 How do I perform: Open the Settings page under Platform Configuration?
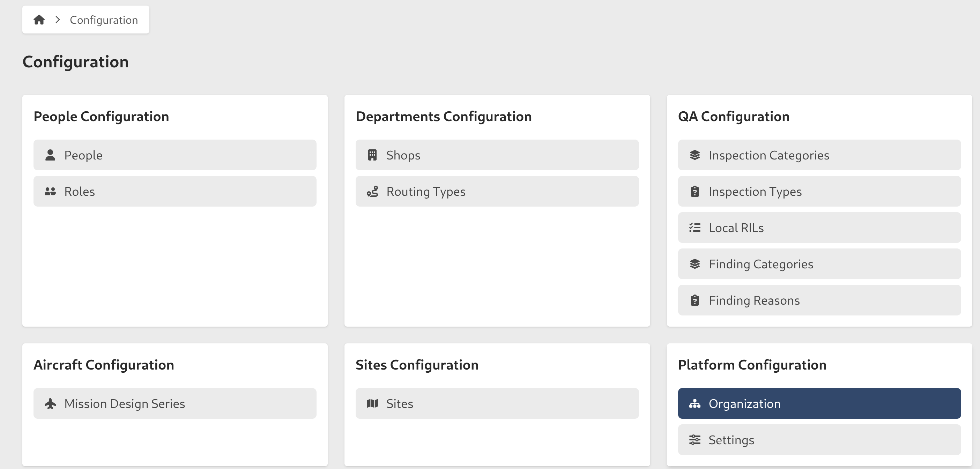coord(819,440)
